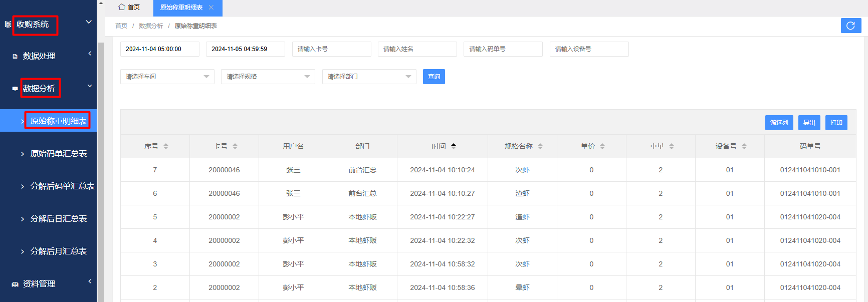Sort by 序号 column arrows

pos(166,146)
